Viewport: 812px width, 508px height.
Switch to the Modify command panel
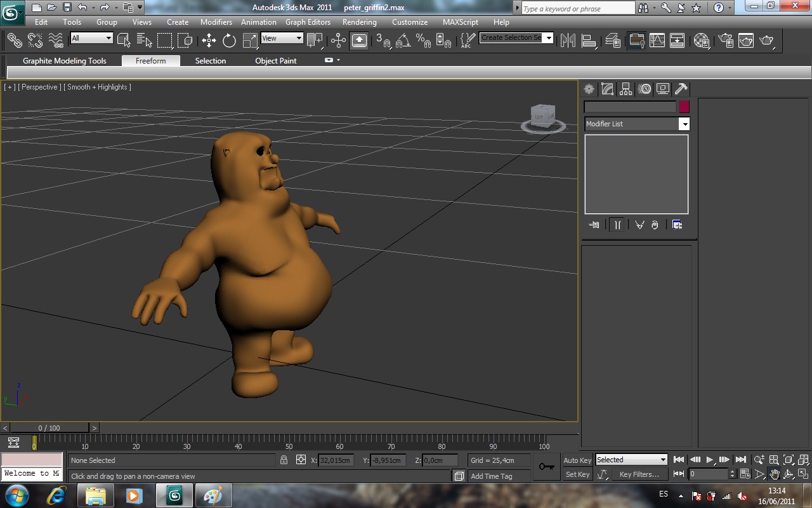click(608, 89)
